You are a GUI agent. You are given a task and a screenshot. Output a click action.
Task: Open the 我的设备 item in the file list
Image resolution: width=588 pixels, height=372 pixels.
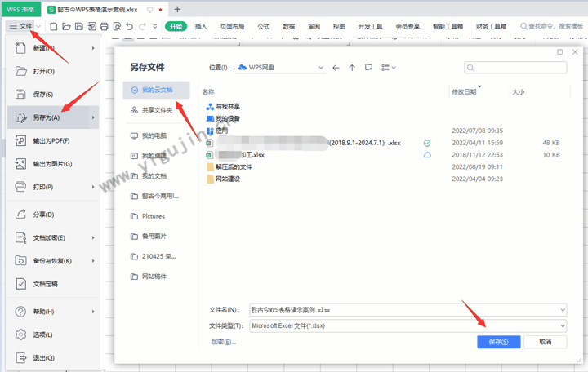(223, 119)
